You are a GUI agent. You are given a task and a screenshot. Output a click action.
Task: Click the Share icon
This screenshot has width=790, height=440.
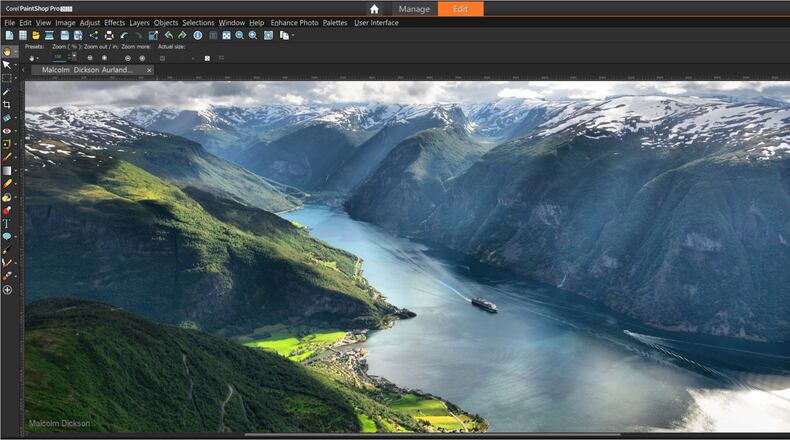pyautogui.click(x=94, y=35)
